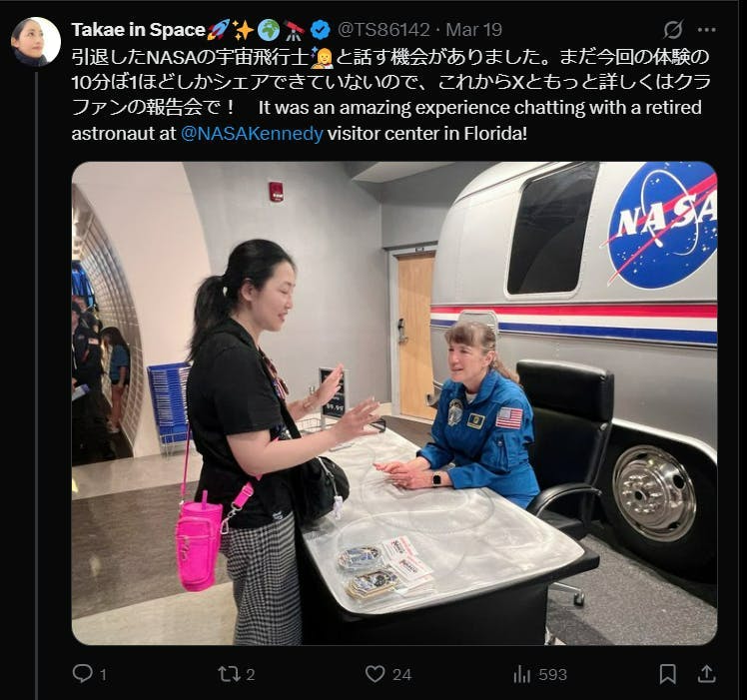Click the display name Takae in Space
Screen dimensions: 747x700
138,30
